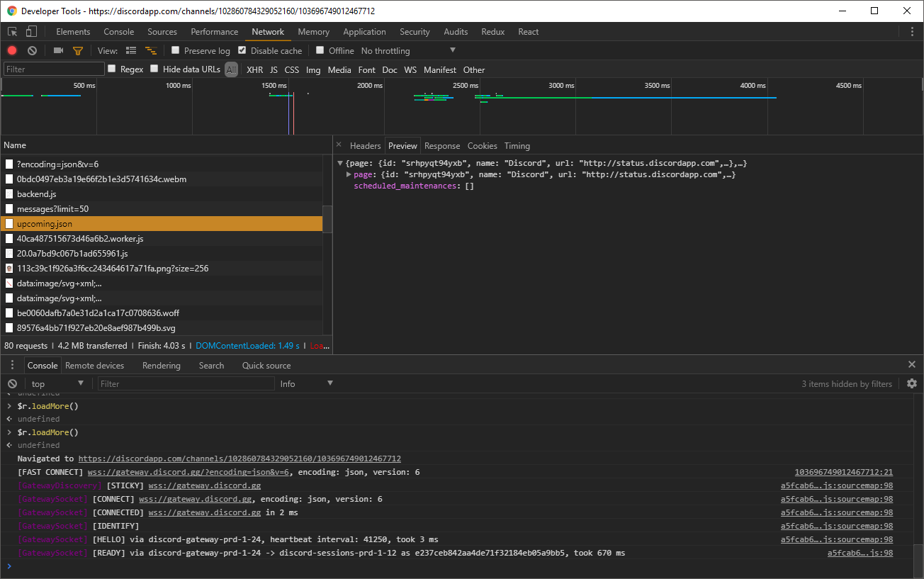Image resolution: width=924 pixels, height=579 pixels.
Task: Click the image icon of 113c39c1f926 png request
Action: [x=9, y=269]
